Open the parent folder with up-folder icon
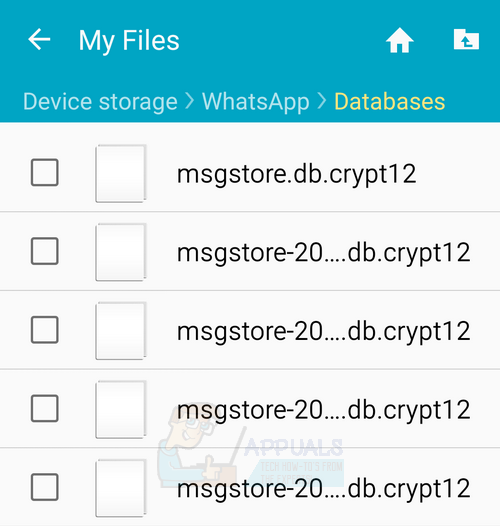500x526 pixels. 466,39
